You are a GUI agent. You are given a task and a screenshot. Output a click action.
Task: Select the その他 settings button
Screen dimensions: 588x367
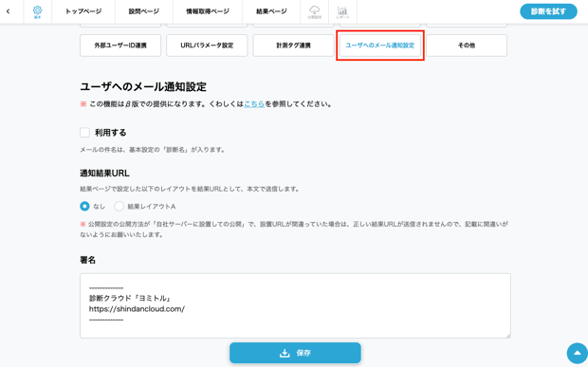pyautogui.click(x=467, y=46)
